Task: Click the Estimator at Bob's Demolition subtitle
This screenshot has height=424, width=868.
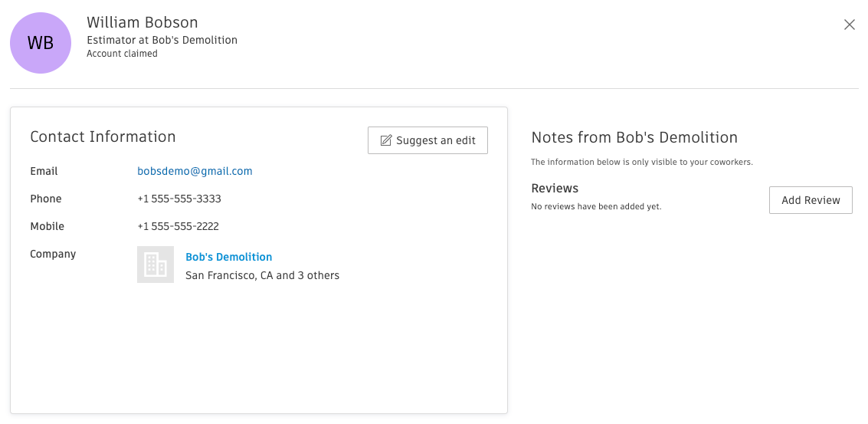Action: click(x=162, y=40)
